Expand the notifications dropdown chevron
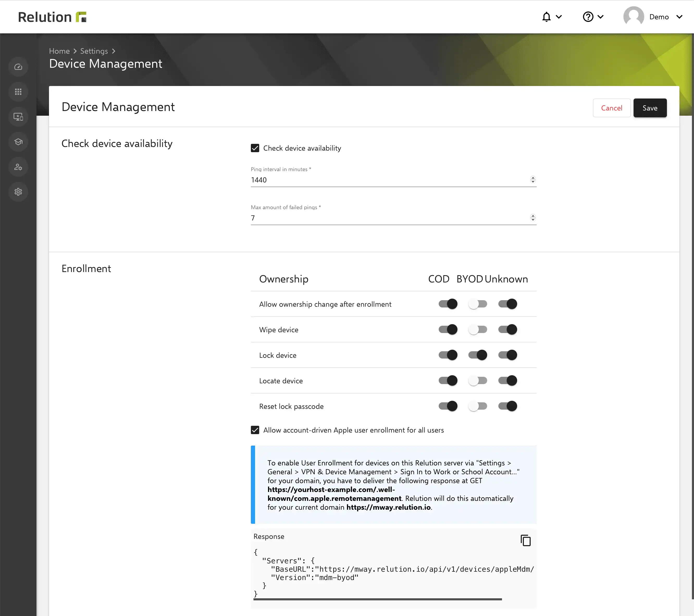 tap(559, 17)
